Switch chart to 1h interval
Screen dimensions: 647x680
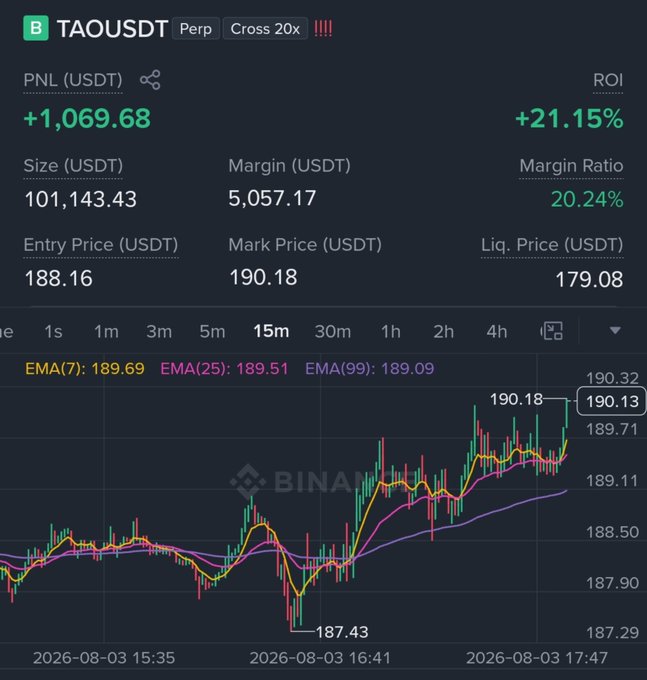391,332
